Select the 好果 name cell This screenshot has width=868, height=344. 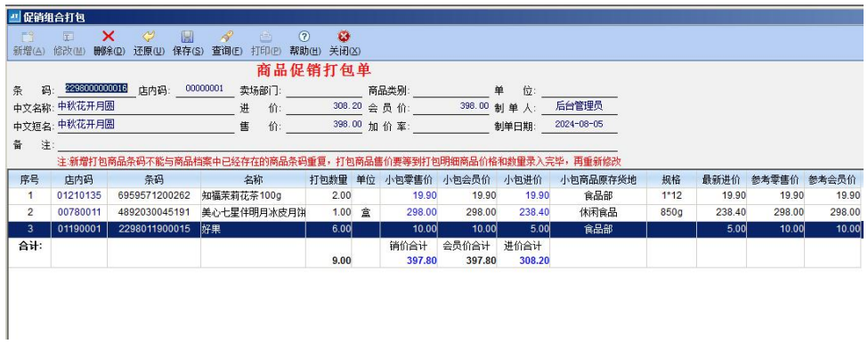pyautogui.click(x=253, y=229)
